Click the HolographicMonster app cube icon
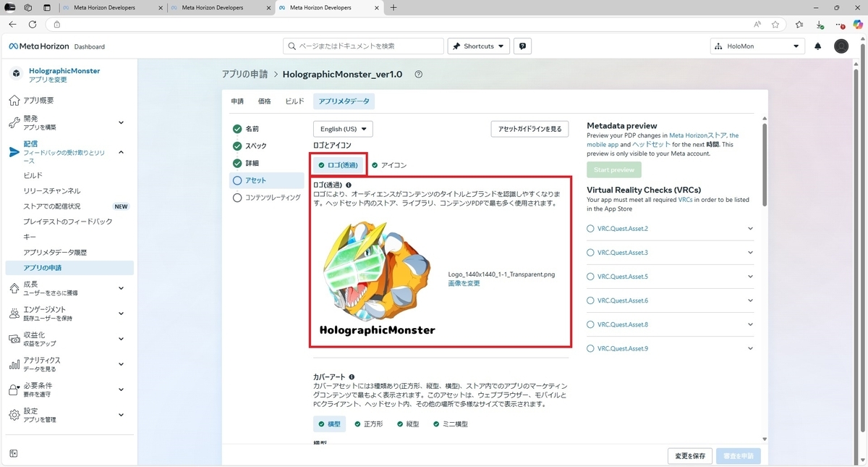 [16, 74]
